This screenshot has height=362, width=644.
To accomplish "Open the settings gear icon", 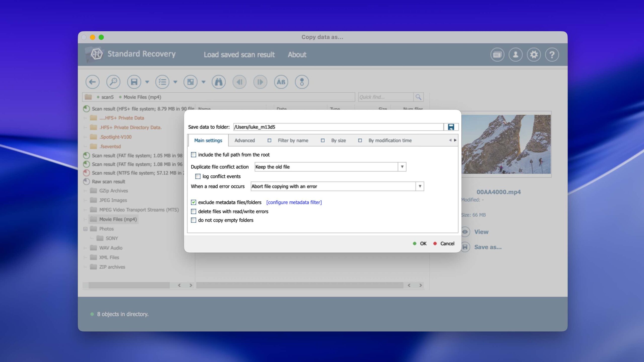I will pyautogui.click(x=534, y=55).
